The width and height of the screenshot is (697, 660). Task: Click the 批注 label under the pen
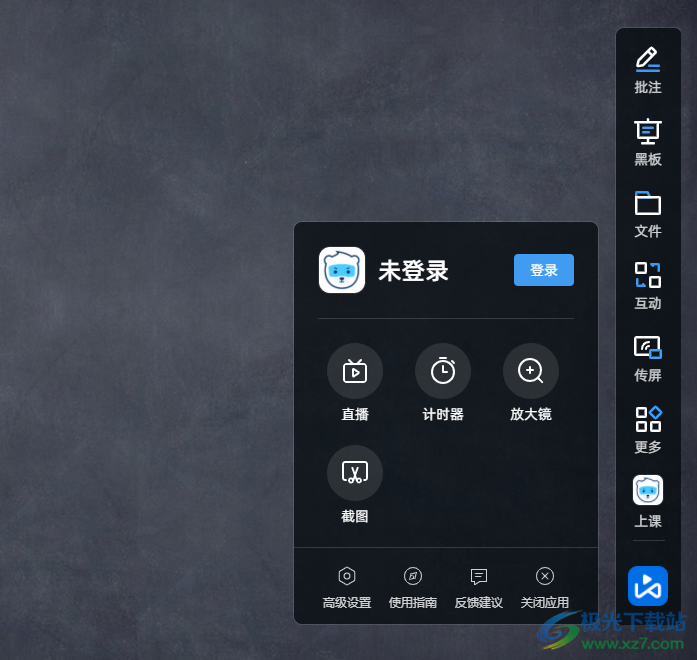(x=648, y=87)
